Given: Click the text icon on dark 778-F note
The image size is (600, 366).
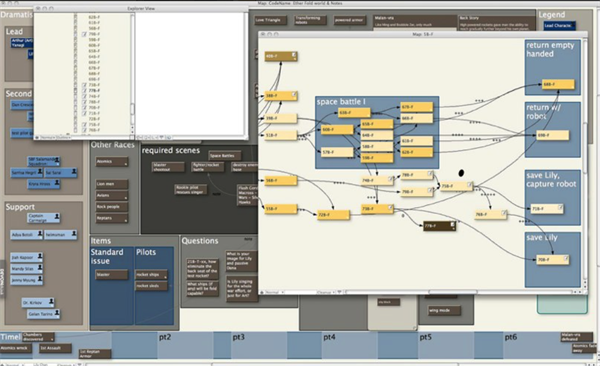Looking at the screenshot, I should (452, 224).
